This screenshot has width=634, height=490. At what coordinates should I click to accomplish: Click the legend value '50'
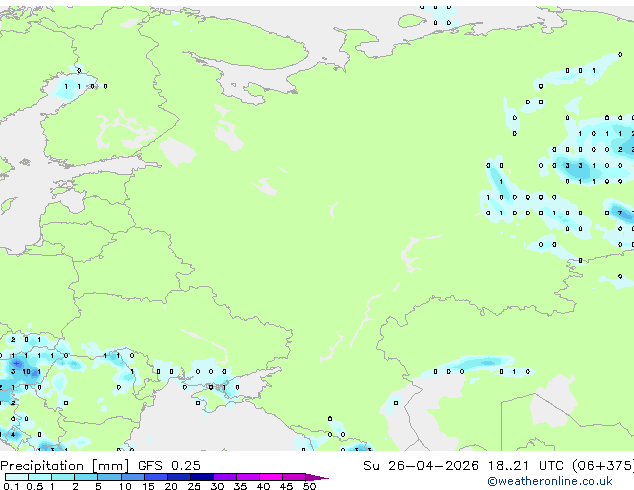point(309,486)
